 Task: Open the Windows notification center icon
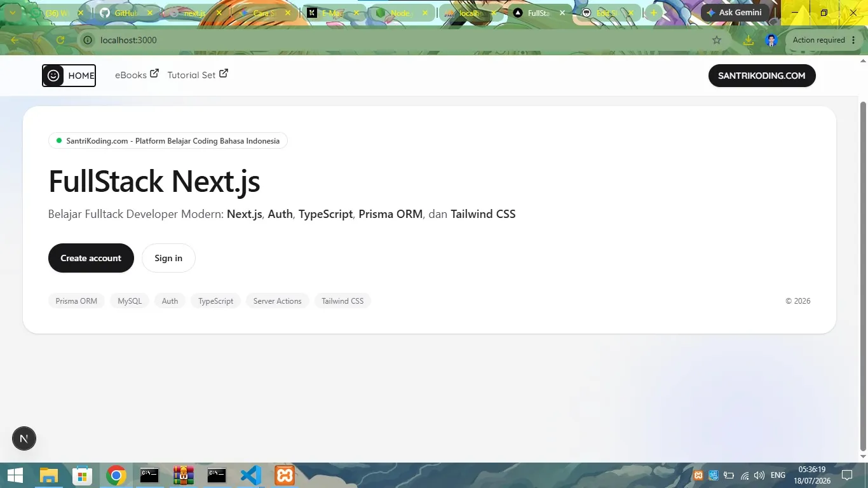click(x=847, y=475)
